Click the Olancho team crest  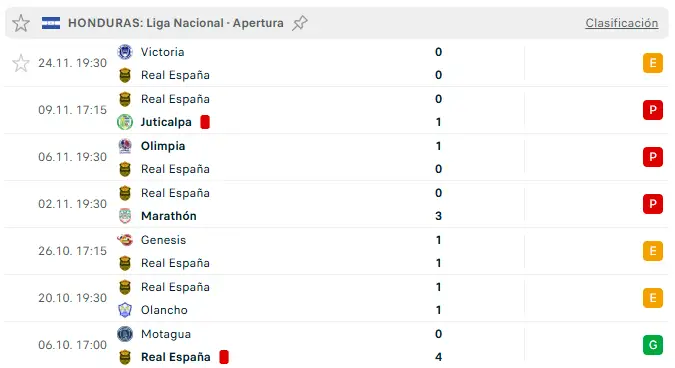pos(125,310)
